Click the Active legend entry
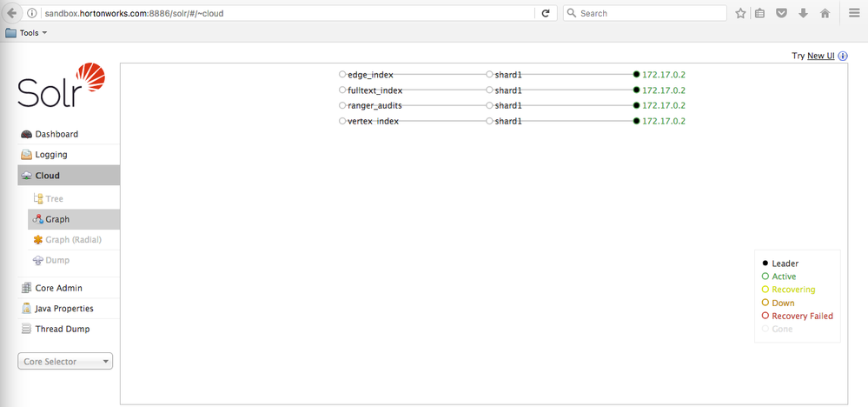This screenshot has height=407, width=868. 779,277
